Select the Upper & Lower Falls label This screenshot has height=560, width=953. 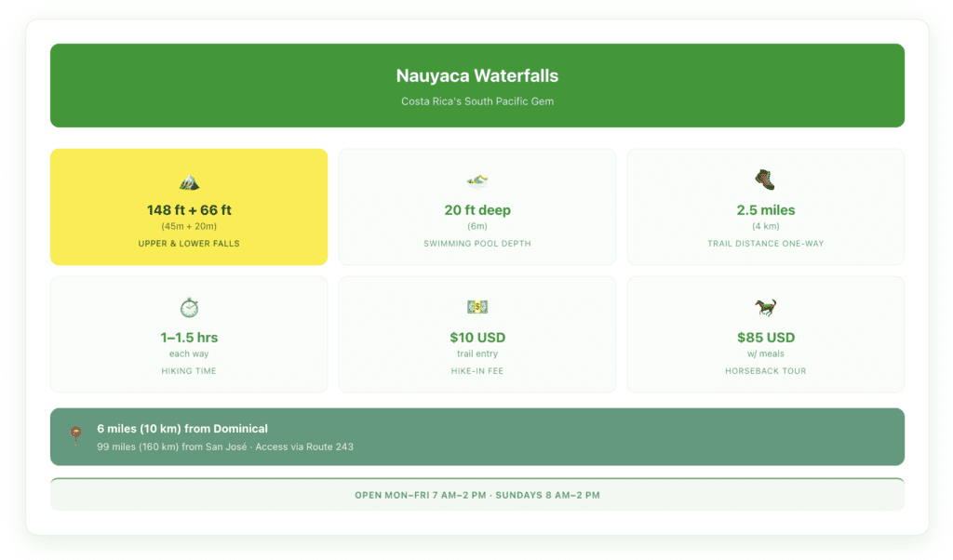(x=189, y=244)
